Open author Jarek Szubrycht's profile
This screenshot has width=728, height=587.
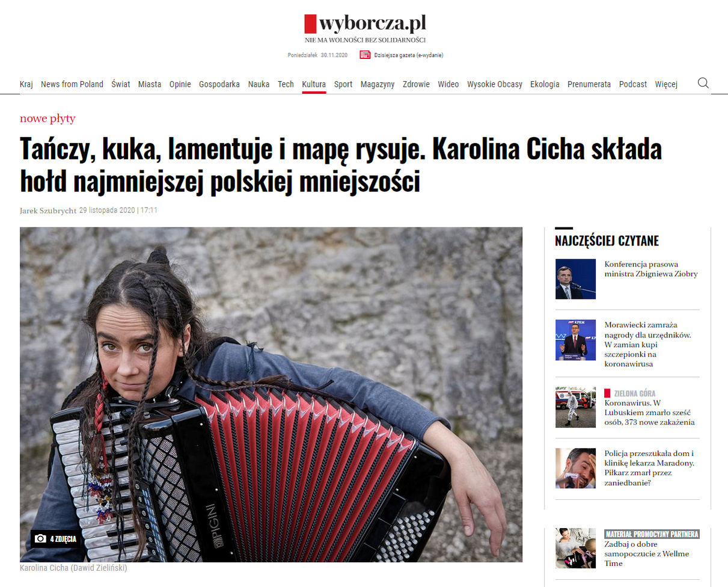pos(48,211)
